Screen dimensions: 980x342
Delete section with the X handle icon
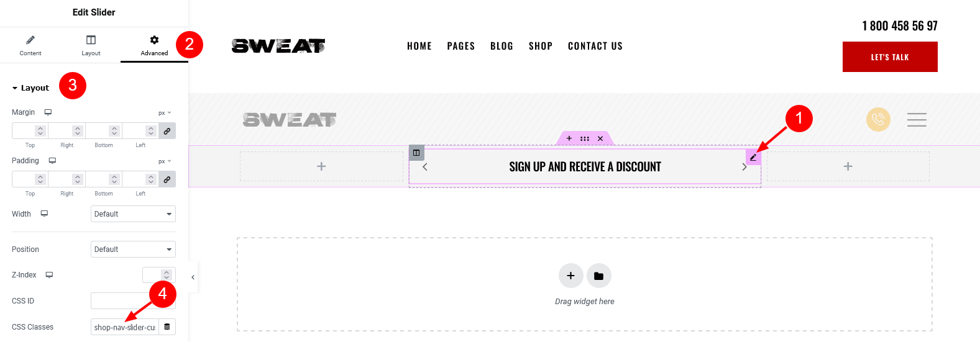coord(600,138)
